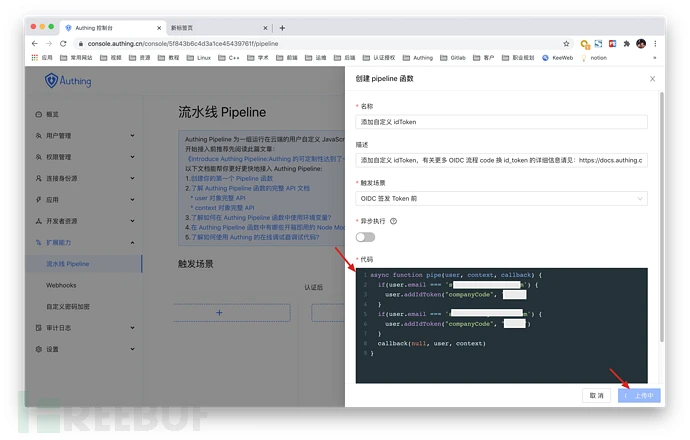Screen dimensions: 690x440
Task: Switch to 新标签页 browser tab
Action: pyautogui.click(x=218, y=28)
